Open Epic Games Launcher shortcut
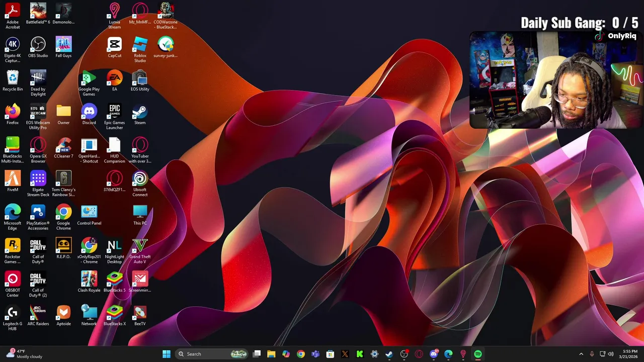This screenshot has width=644, height=362. click(114, 117)
